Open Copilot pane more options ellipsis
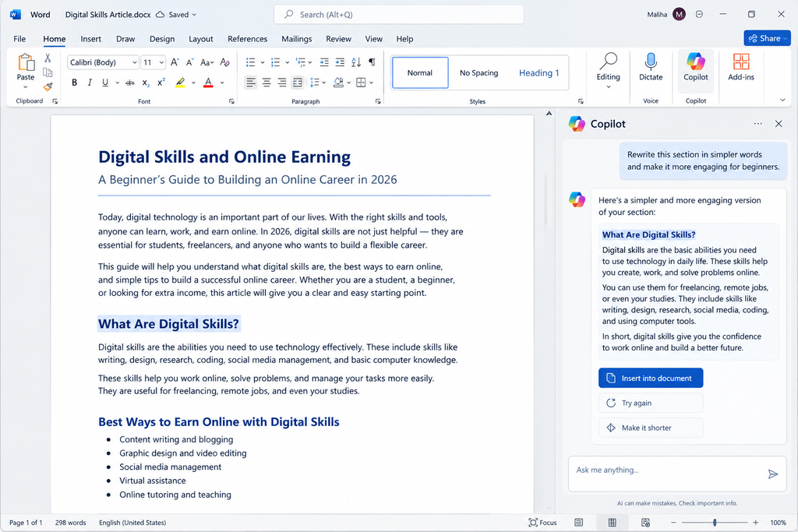 point(757,124)
